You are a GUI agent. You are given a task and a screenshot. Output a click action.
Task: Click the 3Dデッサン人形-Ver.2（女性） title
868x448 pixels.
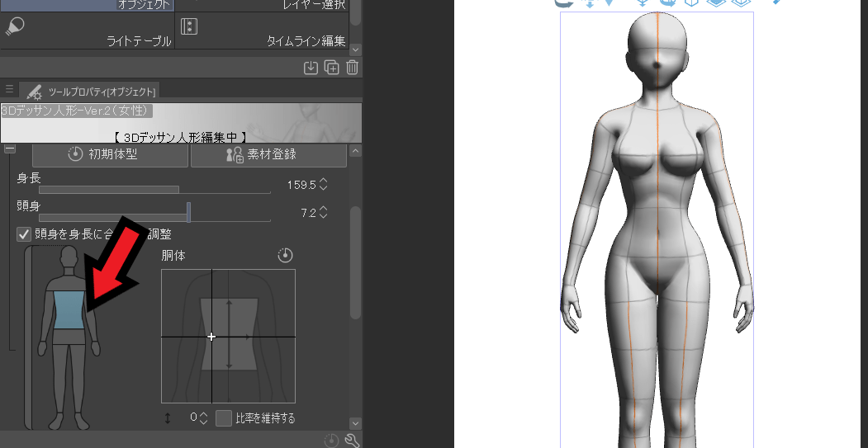pos(75,111)
